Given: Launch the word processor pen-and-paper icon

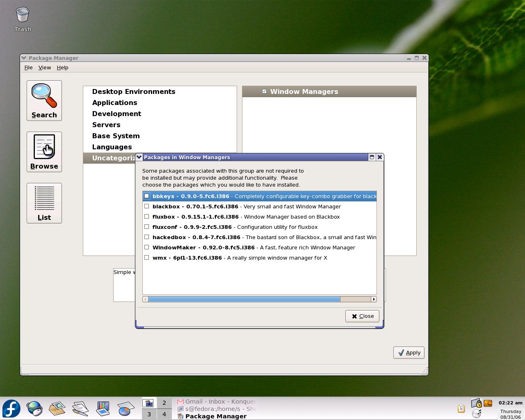Looking at the screenshot, I should [x=80, y=409].
